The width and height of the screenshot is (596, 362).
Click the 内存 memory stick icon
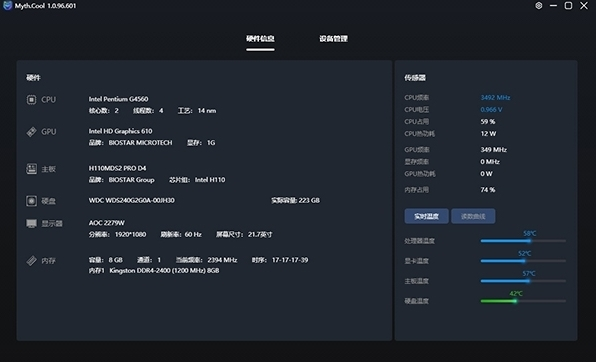[31, 260]
